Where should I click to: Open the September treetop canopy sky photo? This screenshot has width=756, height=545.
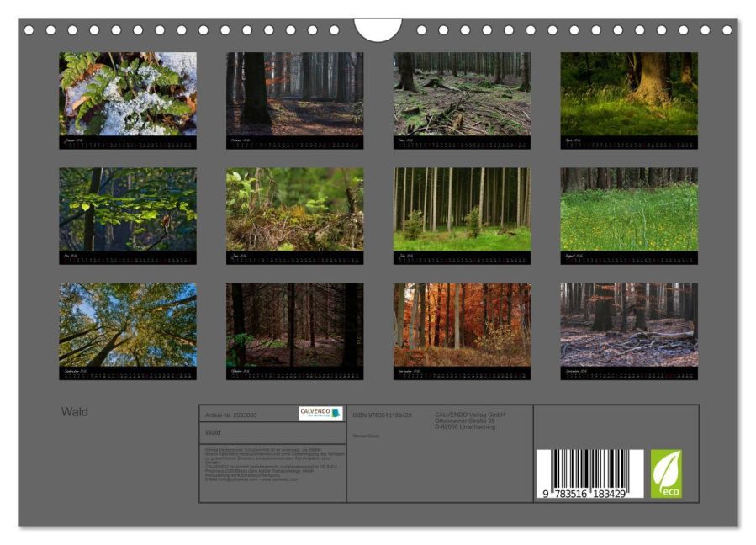point(128,325)
